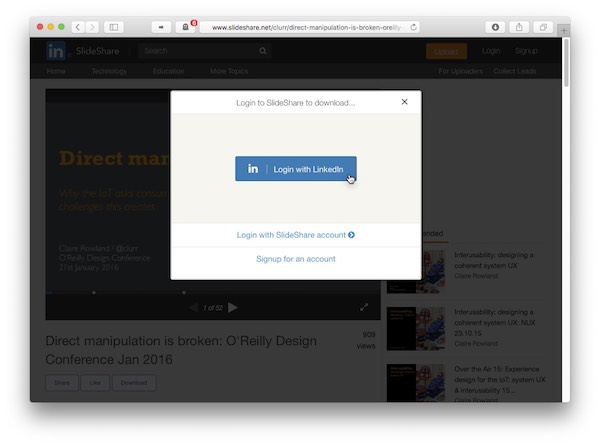Viewport: 600px width, 445px height.
Task: Open thumbnail for Over the Air 15 presentation
Action: pyautogui.click(x=416, y=383)
